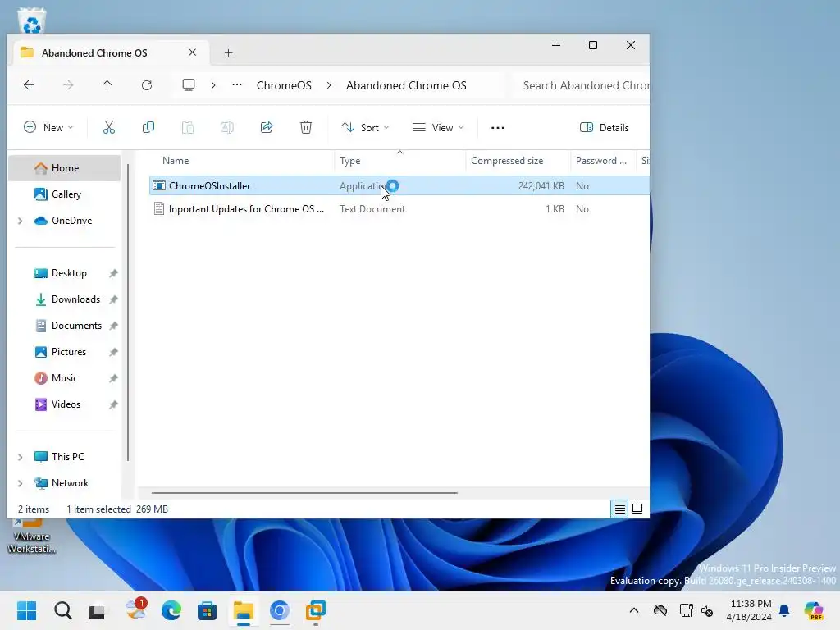
Task: Click the This PC monitor icon in address bar
Action: [x=189, y=85]
